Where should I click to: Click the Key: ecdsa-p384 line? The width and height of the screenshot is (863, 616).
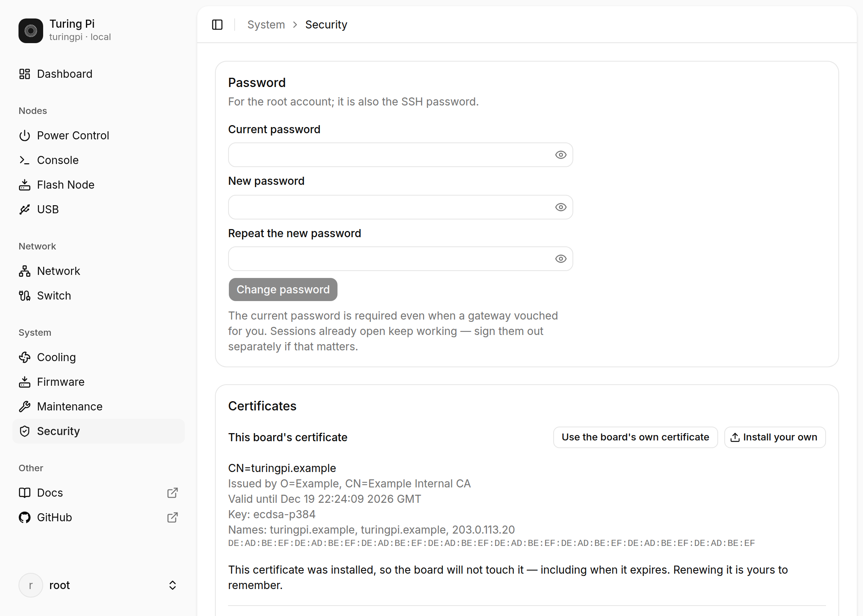point(272,514)
